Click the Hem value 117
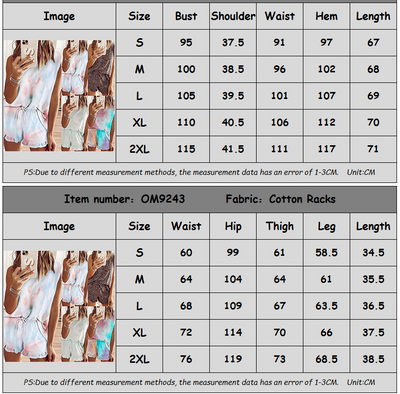 coord(326,149)
